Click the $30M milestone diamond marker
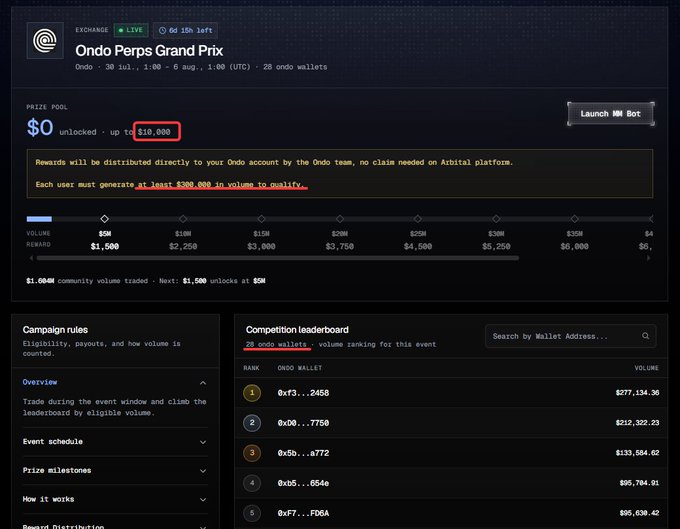The image size is (680, 529). (x=496, y=219)
